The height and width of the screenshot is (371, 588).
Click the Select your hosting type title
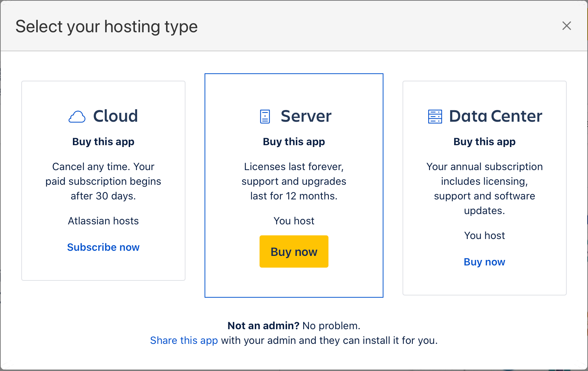pos(106,26)
